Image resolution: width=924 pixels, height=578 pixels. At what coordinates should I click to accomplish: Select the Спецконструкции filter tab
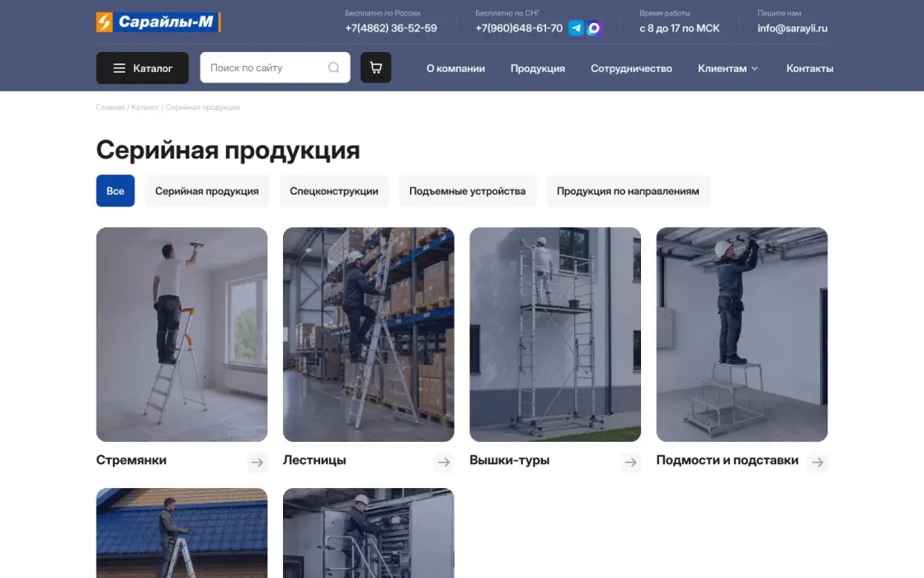click(x=334, y=191)
